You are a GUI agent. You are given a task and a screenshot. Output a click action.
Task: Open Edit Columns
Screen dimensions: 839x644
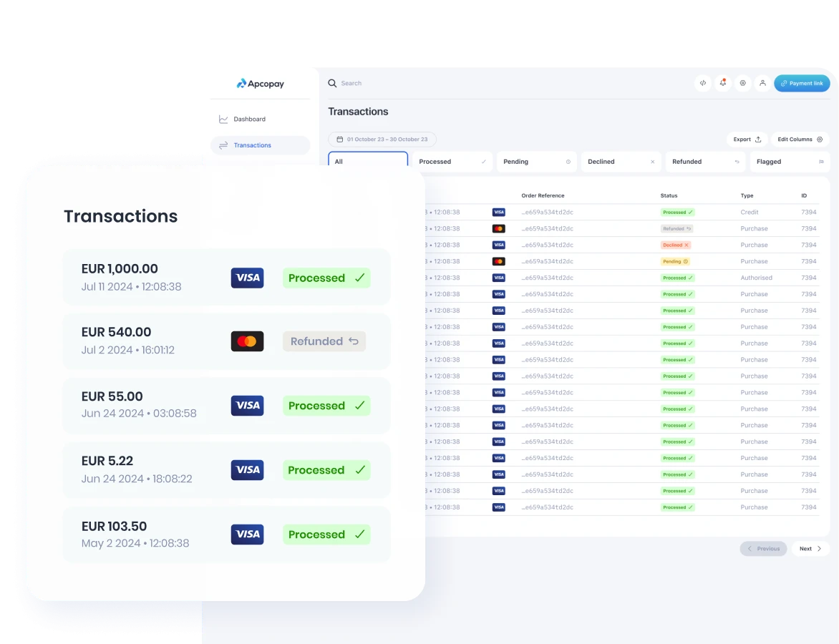click(x=800, y=140)
